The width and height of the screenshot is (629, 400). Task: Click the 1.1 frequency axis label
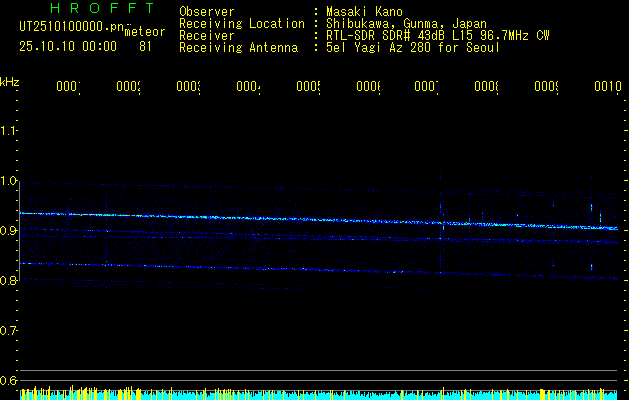[x=9, y=131]
